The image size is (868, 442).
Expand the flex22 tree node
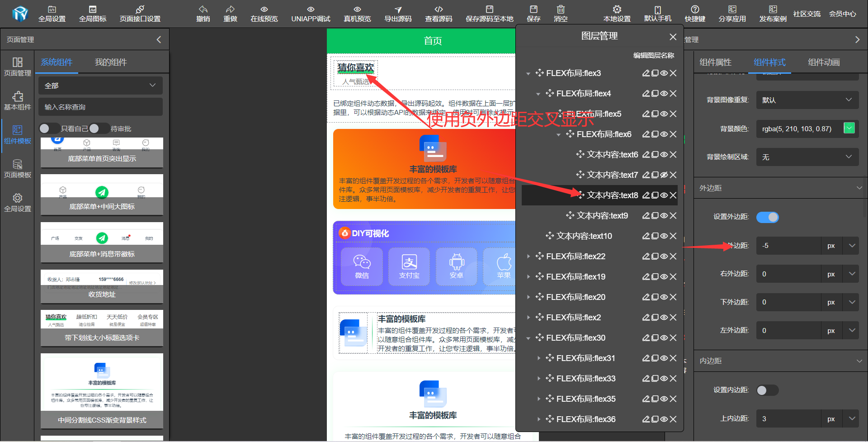click(x=528, y=256)
